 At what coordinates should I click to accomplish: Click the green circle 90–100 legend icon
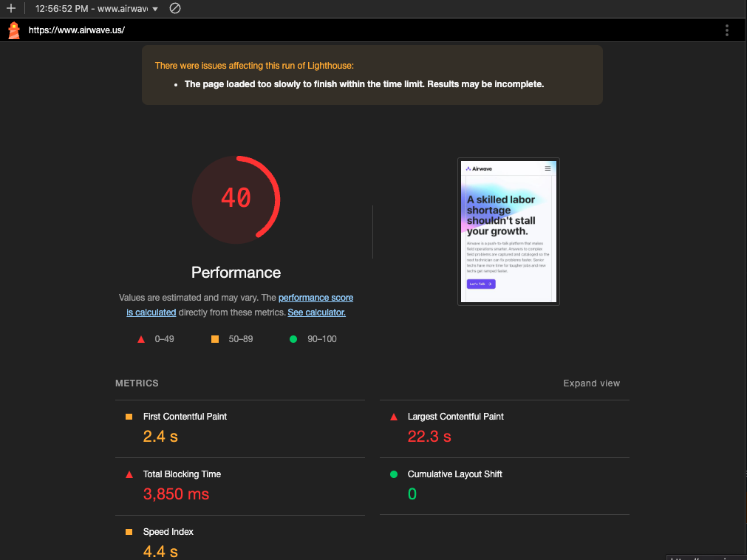293,339
